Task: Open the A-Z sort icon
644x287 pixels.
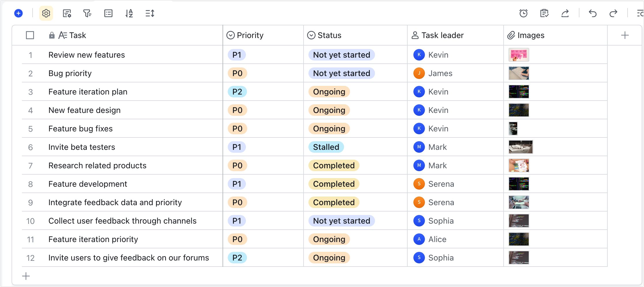Action: click(x=129, y=13)
